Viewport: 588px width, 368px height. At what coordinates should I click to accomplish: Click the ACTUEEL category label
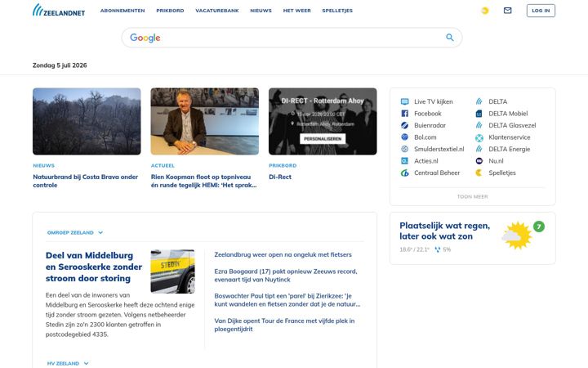tap(163, 165)
